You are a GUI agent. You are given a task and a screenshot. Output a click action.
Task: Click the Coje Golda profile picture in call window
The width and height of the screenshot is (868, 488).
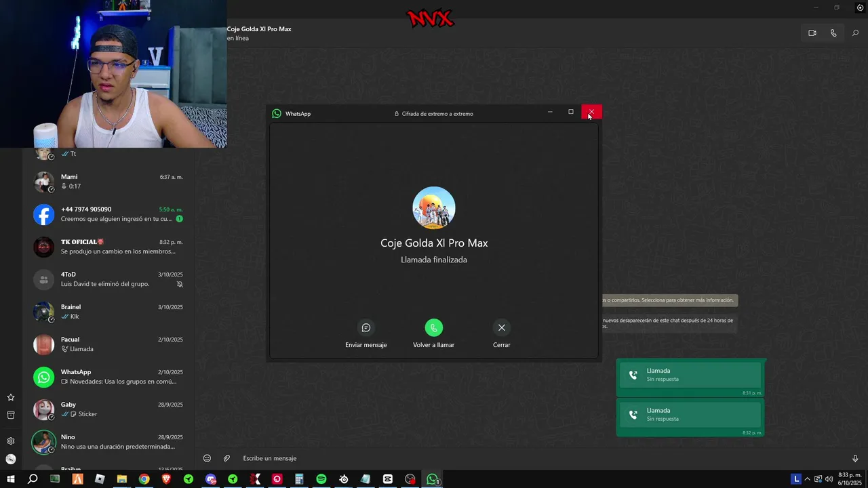(434, 208)
